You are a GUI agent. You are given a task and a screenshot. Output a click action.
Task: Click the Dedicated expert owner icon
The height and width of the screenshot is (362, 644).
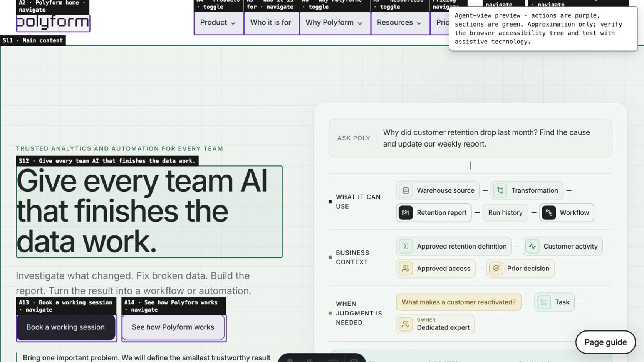coord(406,324)
